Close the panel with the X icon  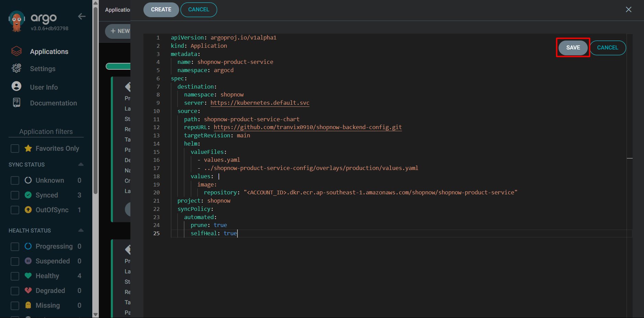(628, 10)
